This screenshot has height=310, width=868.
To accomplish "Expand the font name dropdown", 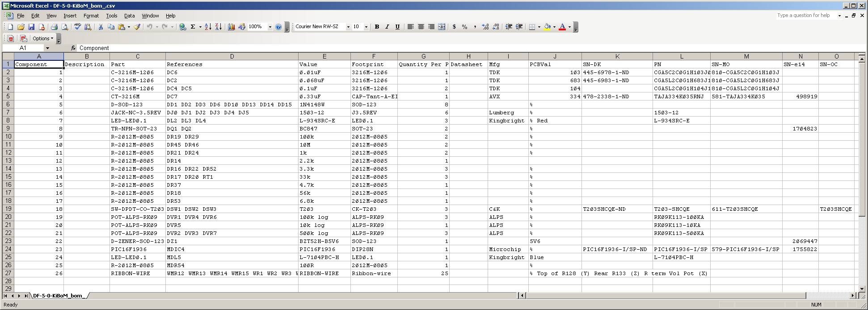I will click(x=348, y=27).
